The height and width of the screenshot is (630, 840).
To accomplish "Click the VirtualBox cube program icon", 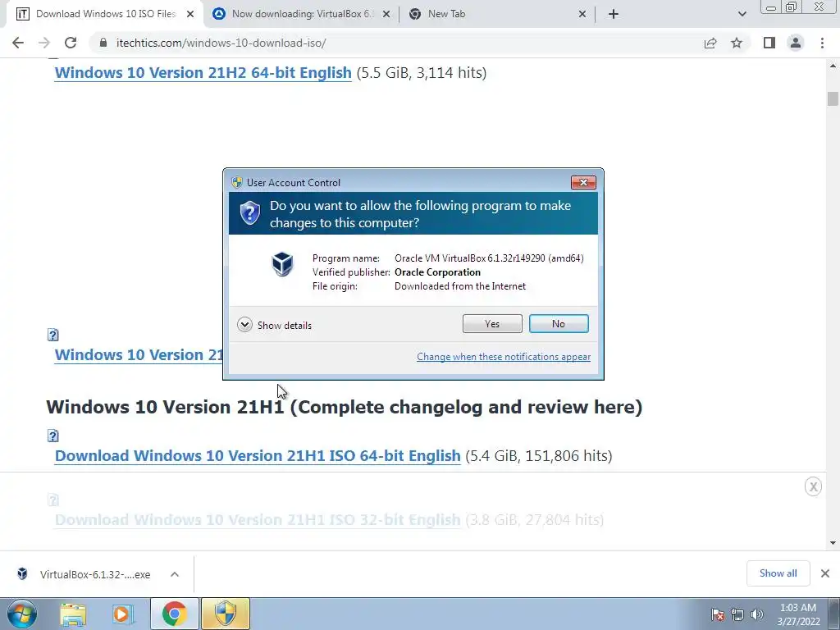I will click(x=282, y=264).
